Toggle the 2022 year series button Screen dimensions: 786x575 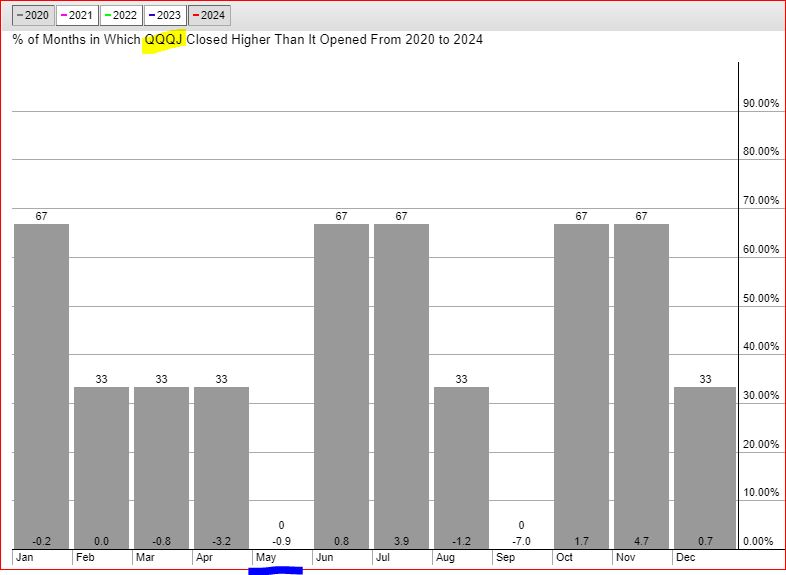click(x=121, y=15)
